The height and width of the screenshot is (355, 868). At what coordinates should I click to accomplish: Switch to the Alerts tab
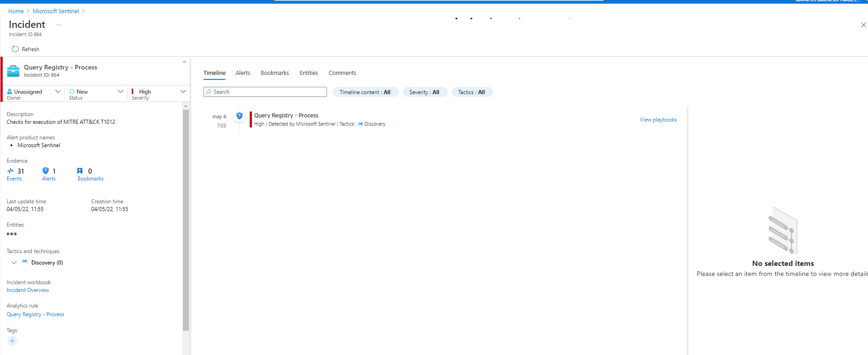click(x=242, y=73)
